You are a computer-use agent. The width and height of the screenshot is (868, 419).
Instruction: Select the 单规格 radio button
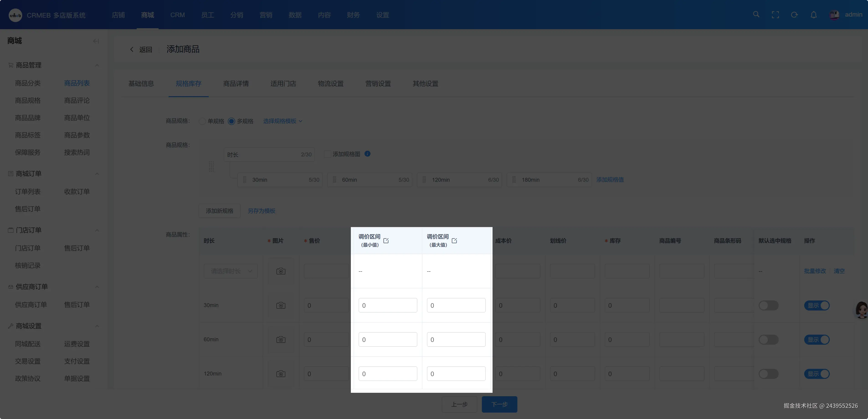coord(202,121)
